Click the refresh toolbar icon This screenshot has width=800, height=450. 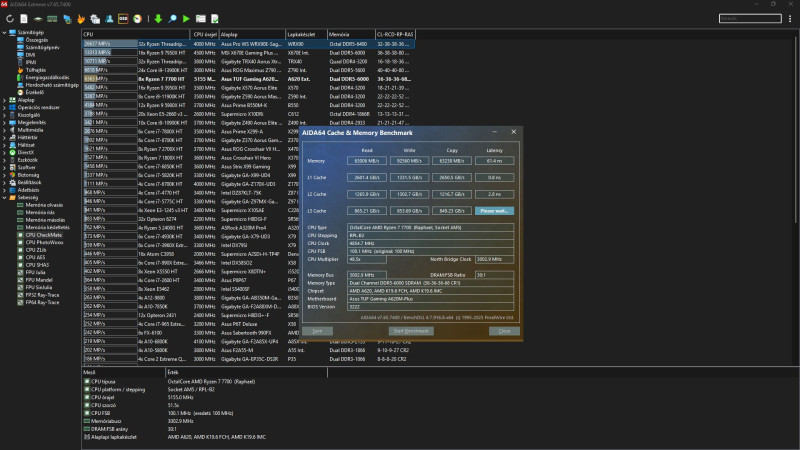pyautogui.click(x=10, y=19)
